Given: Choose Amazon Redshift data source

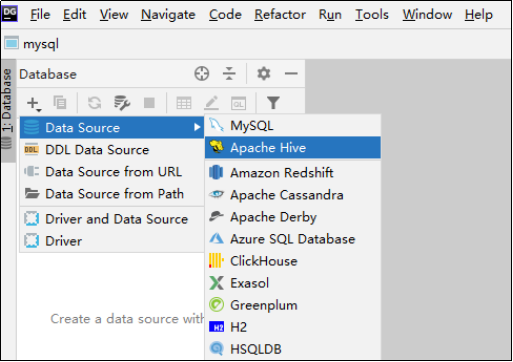Looking at the screenshot, I should (x=293, y=173).
